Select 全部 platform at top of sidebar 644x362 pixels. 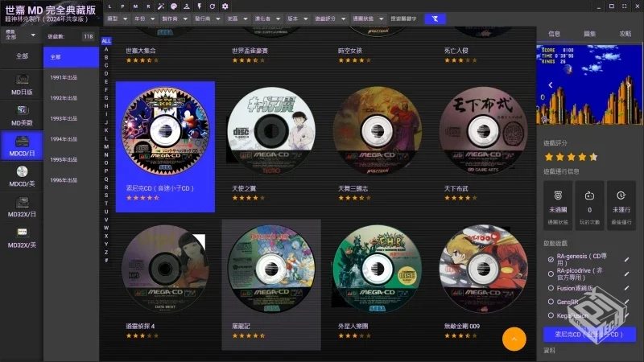coord(22,56)
